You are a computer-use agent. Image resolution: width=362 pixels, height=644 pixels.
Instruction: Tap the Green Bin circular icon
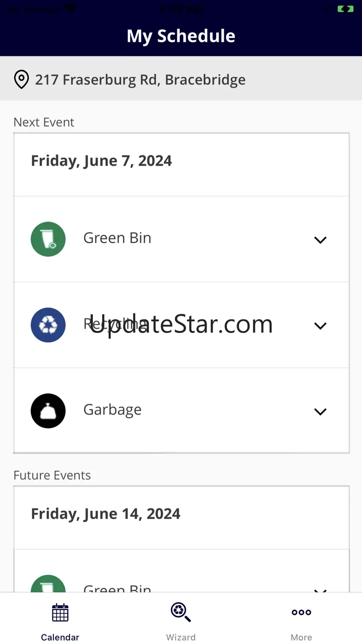click(48, 239)
